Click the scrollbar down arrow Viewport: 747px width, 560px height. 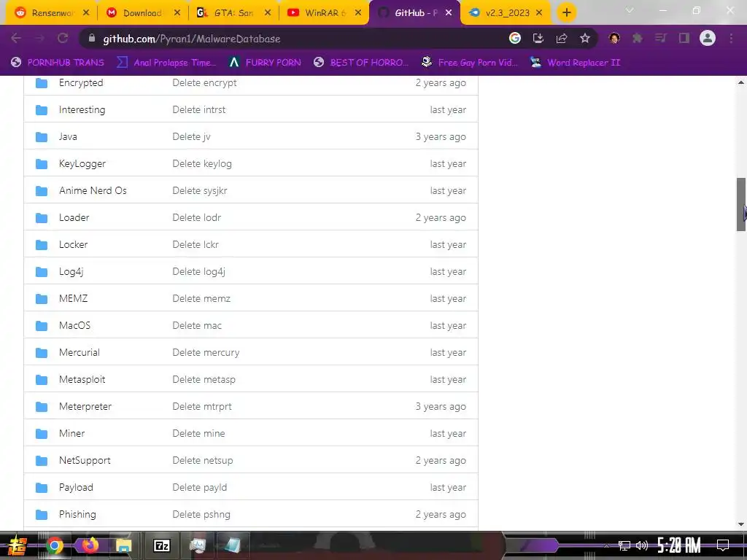[x=741, y=524]
